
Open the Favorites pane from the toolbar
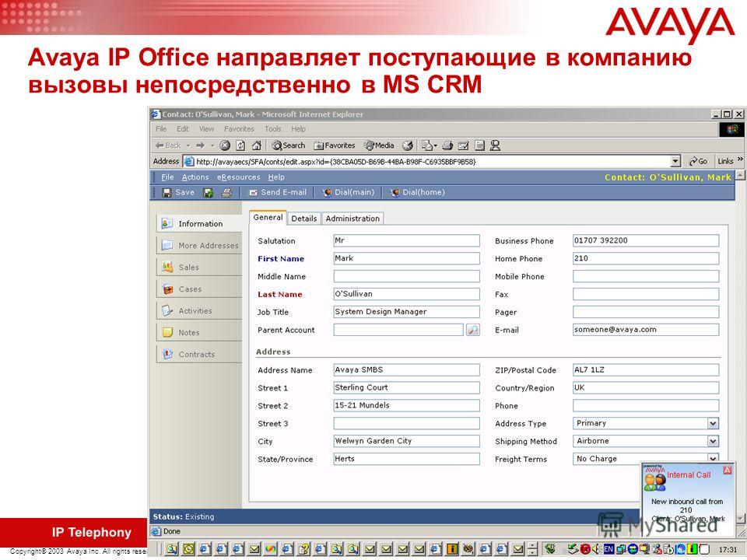click(335, 145)
